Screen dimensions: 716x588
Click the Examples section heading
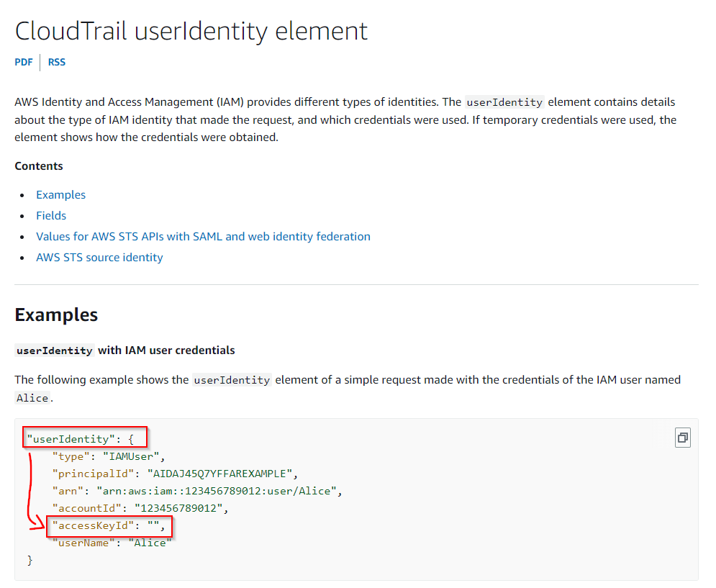coord(56,315)
